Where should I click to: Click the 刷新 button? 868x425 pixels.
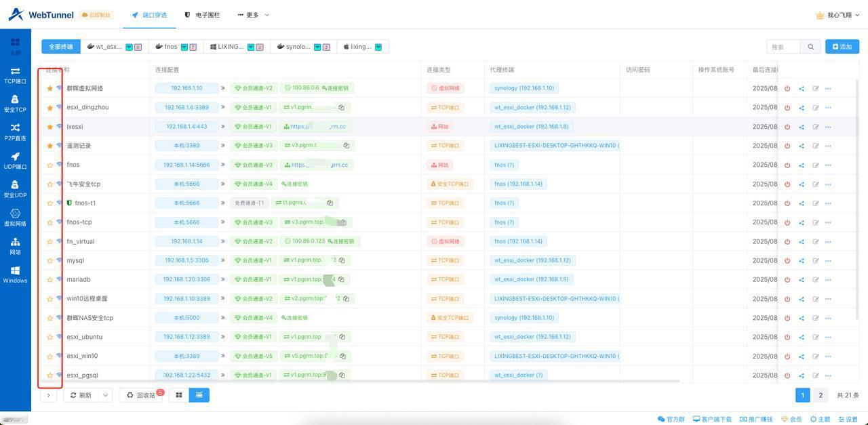(81, 395)
